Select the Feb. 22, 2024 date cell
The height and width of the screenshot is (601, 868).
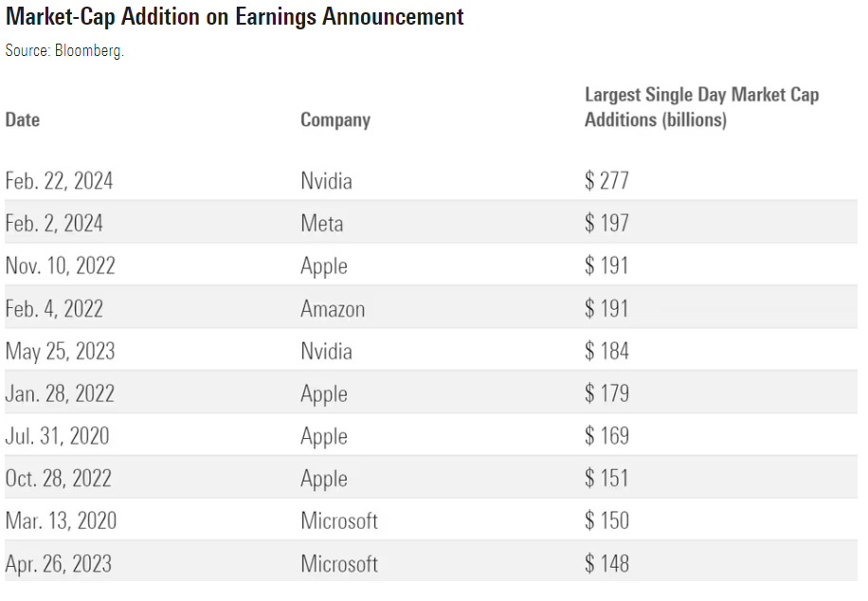click(59, 180)
